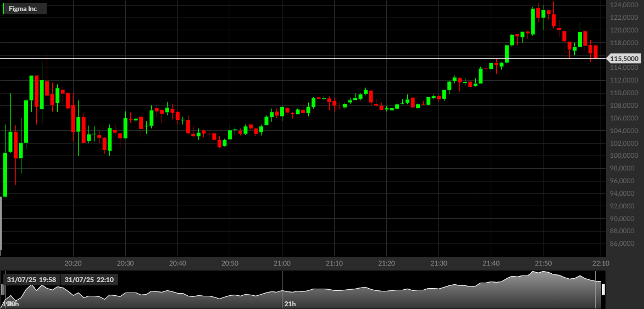The height and width of the screenshot is (309, 644).
Task: Click the 21:20 time axis label
Action: tap(386, 263)
